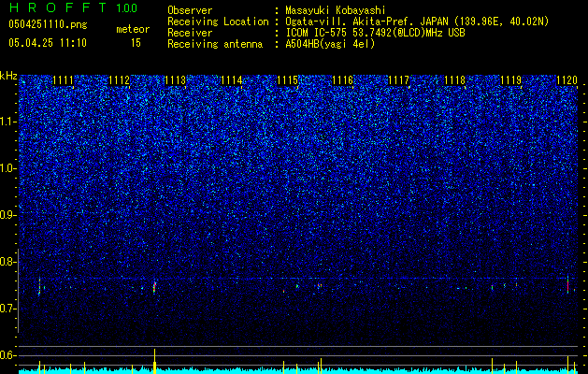
Task: Click the "Receiving Location" label
Action: click(x=218, y=22)
